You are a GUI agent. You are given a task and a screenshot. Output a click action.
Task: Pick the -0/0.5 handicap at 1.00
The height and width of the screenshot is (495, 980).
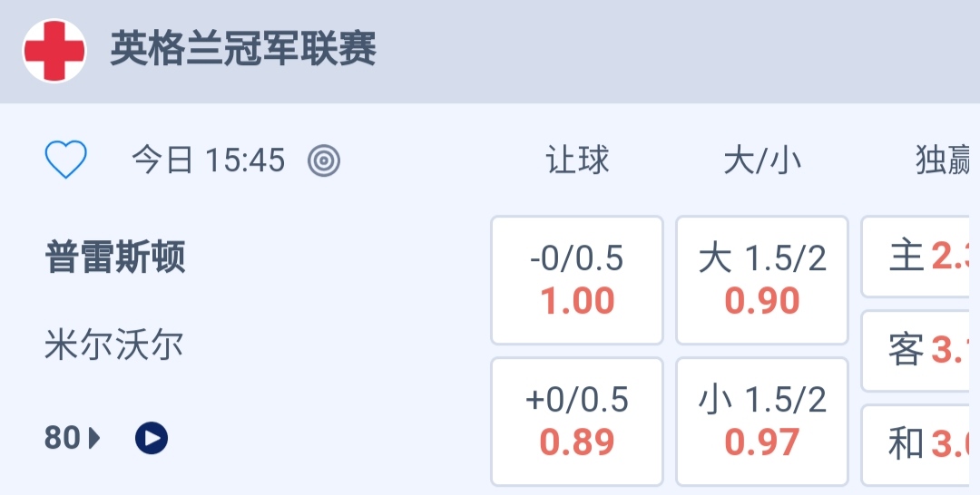click(x=577, y=280)
